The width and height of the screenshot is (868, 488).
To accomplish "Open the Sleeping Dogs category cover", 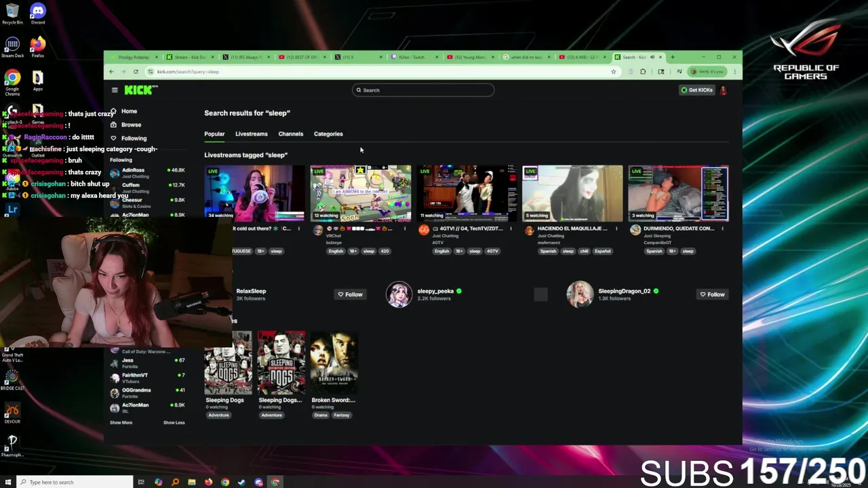I will click(x=229, y=363).
